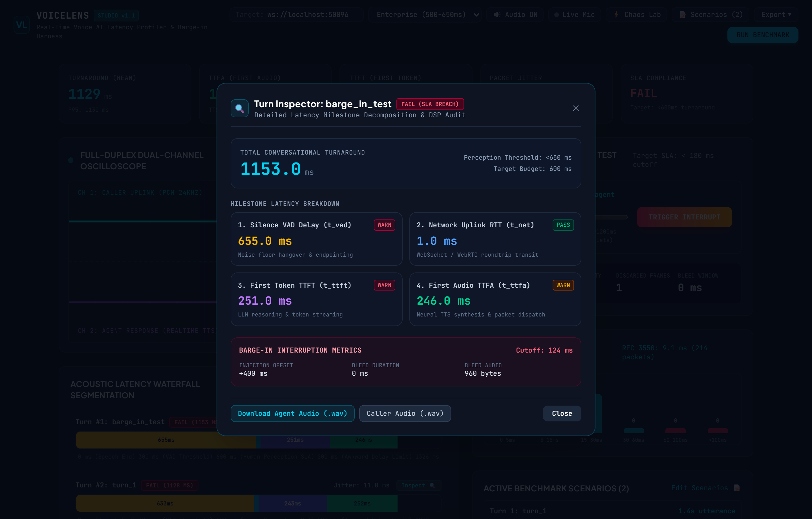Click the Turn 1: turn_1 scenario row
Image resolution: width=812 pixels, height=519 pixels.
(x=612, y=511)
